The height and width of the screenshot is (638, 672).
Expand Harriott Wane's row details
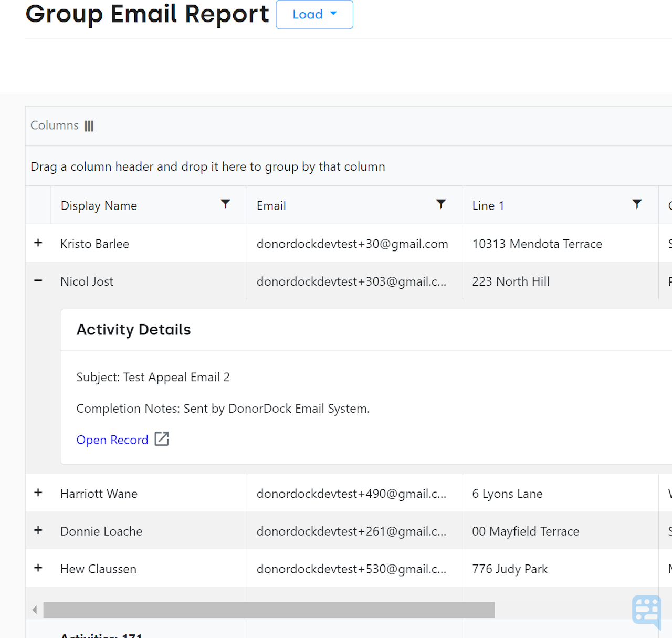[38, 493]
